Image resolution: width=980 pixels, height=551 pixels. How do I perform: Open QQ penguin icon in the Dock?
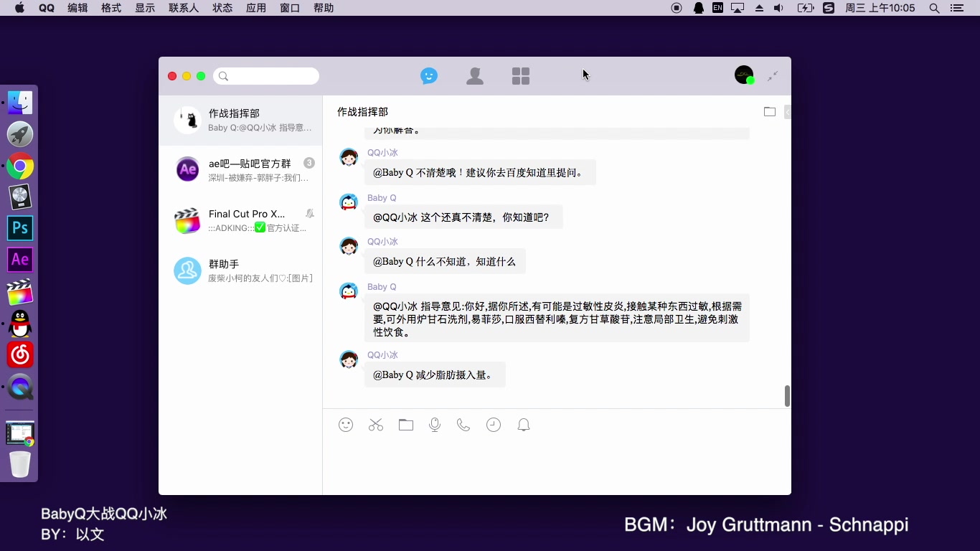tap(20, 324)
